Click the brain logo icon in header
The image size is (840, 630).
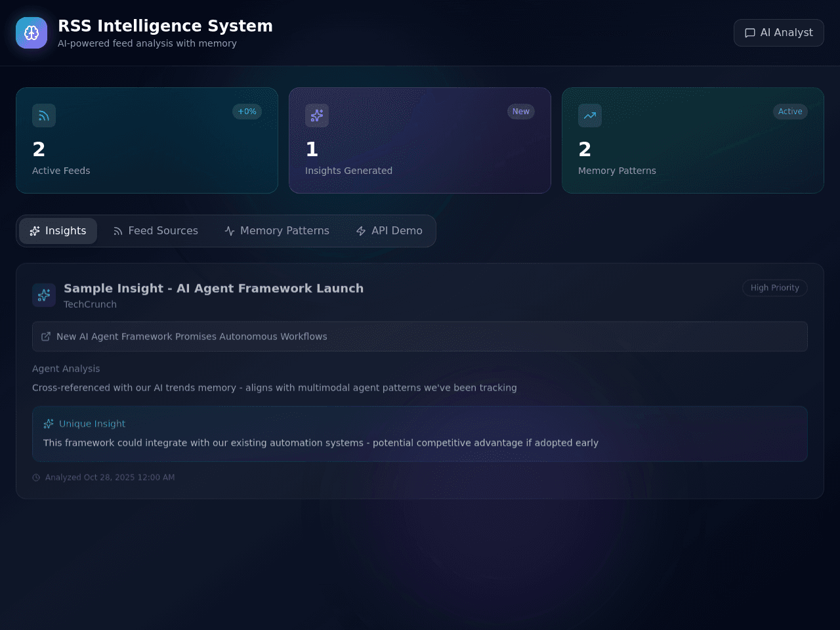[31, 33]
